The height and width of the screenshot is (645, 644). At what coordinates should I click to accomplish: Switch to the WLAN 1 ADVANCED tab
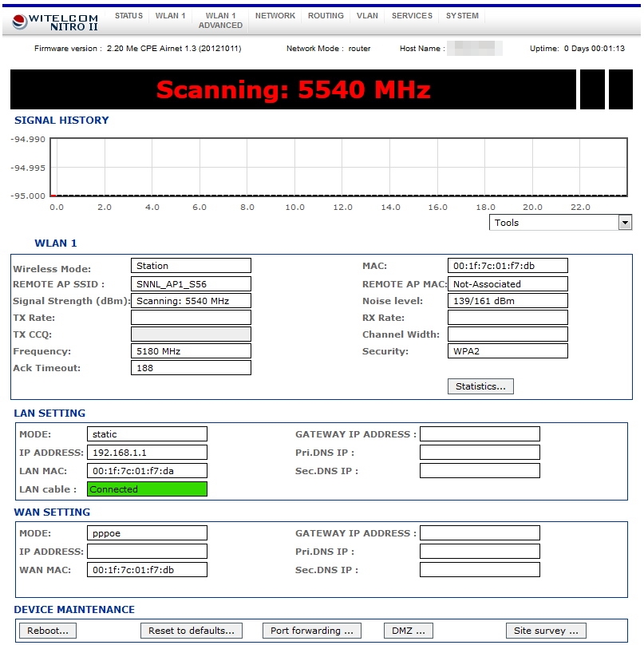click(220, 20)
